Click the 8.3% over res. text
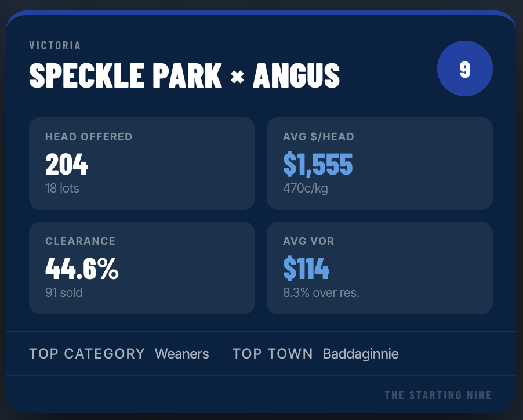Image resolution: width=523 pixels, height=420 pixels. (321, 293)
